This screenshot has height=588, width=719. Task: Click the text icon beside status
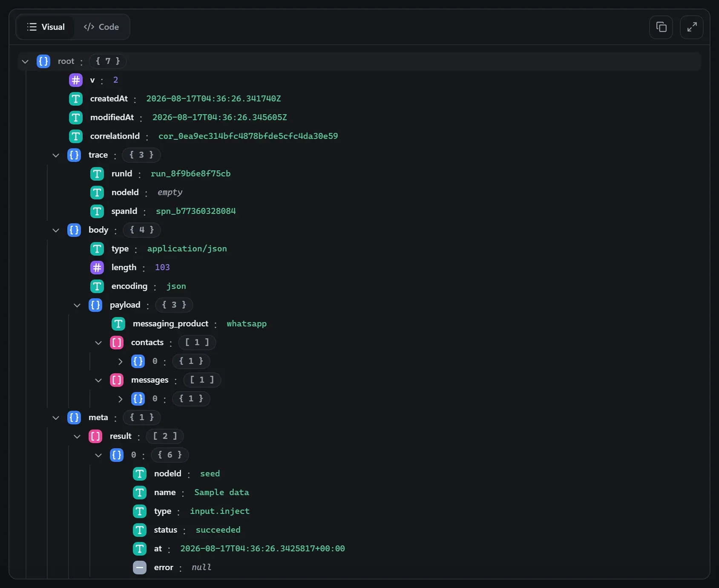click(140, 530)
